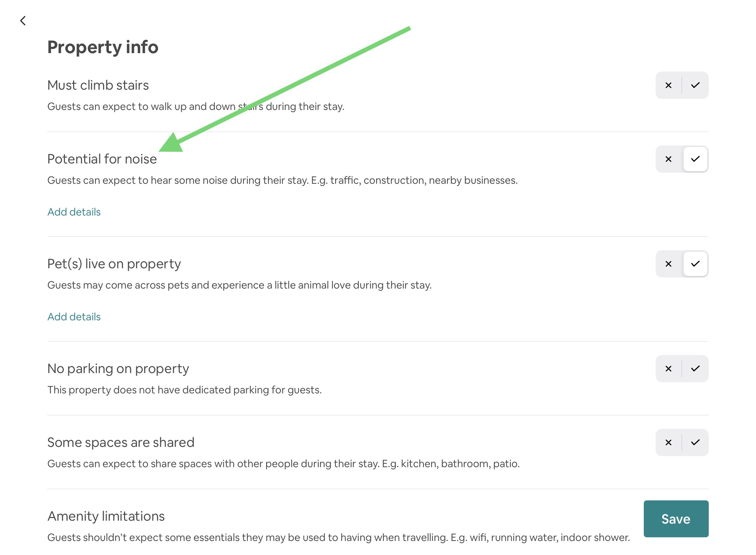Go back using the top-left arrow
The height and width of the screenshot is (555, 756).
pyautogui.click(x=23, y=21)
